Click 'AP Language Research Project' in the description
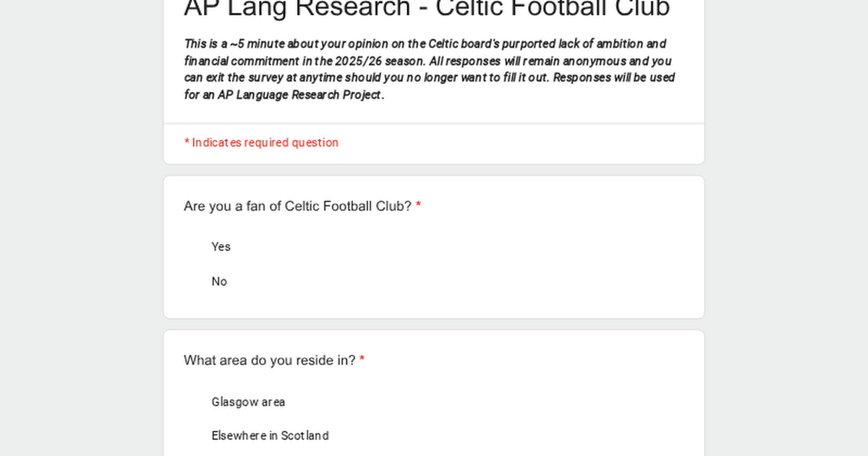The width and height of the screenshot is (868, 456). coord(299,95)
